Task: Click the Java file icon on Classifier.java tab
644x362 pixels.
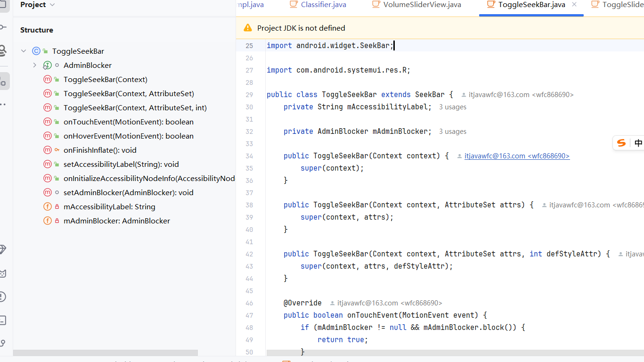Action: click(293, 4)
